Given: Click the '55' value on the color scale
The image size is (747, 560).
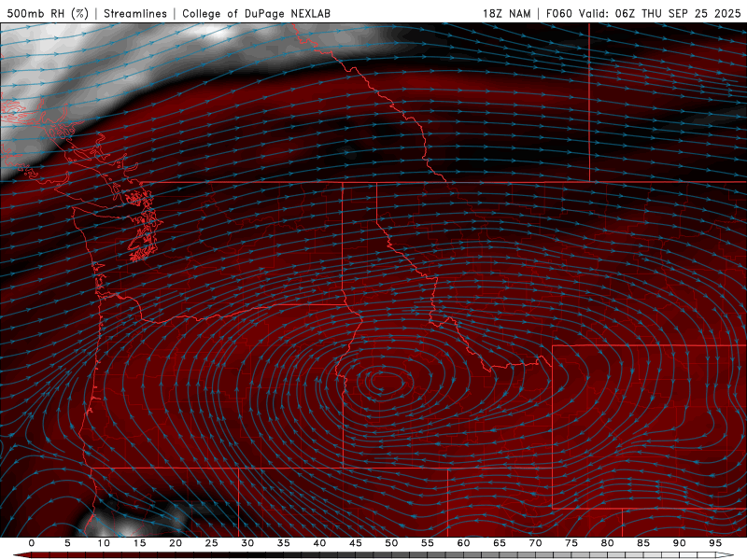Looking at the screenshot, I should 428,543.
